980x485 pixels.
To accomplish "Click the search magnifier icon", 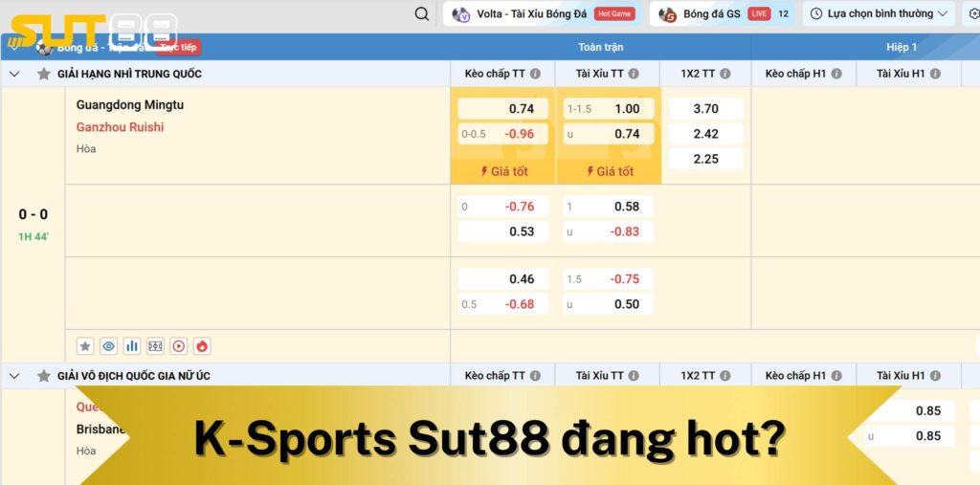I will coord(422,13).
